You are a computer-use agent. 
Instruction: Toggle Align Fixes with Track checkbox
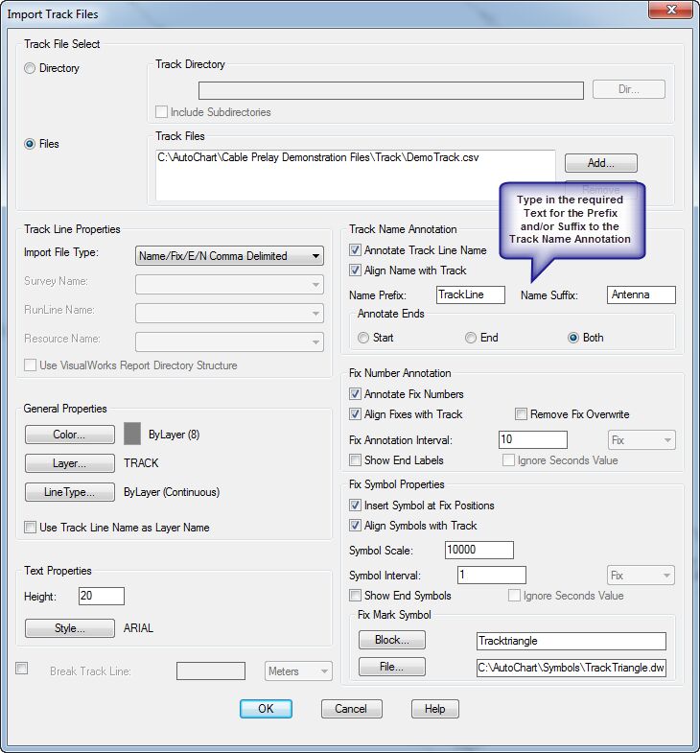(x=355, y=414)
